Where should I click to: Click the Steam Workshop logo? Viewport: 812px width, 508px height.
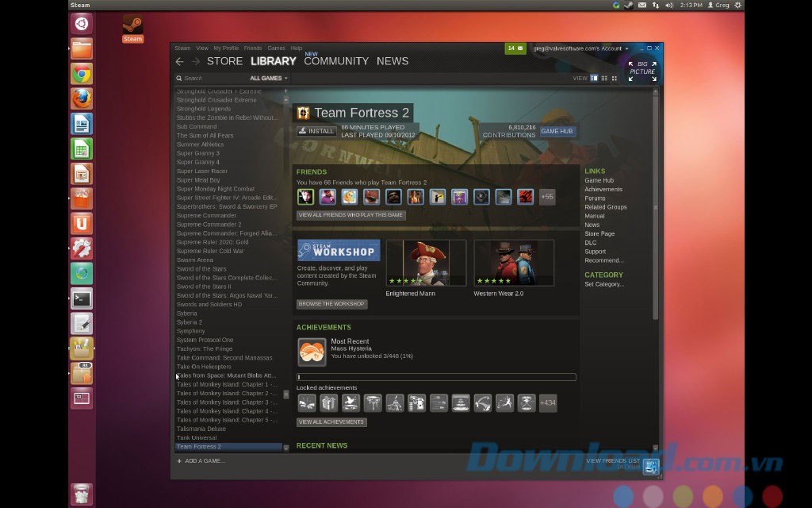(339, 250)
